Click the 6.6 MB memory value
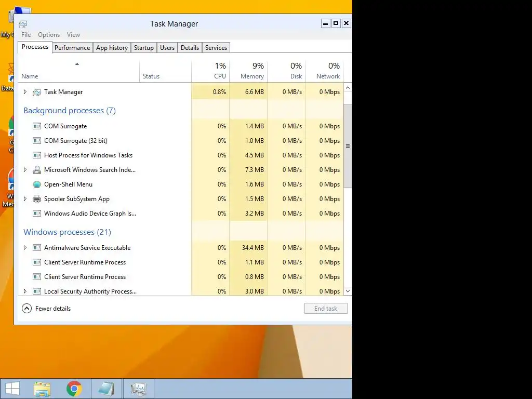 255,92
